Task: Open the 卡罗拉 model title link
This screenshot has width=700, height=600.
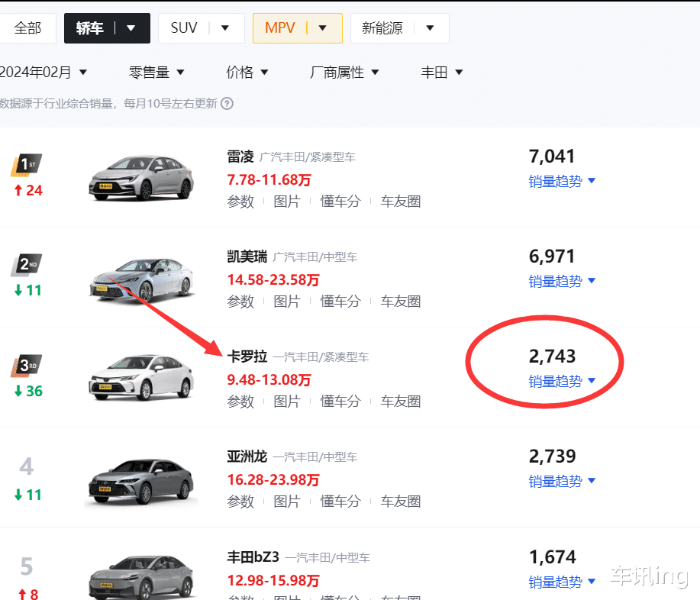Action: point(247,356)
